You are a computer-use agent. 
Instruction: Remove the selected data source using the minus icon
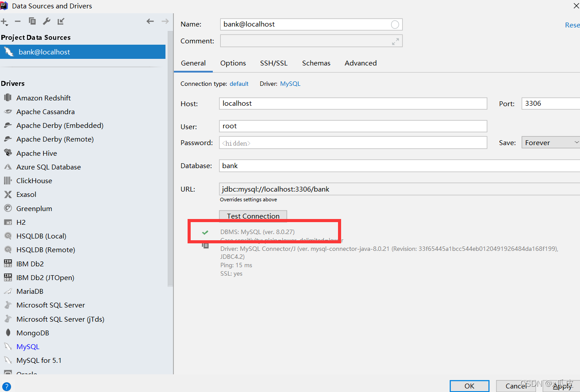tap(18, 21)
